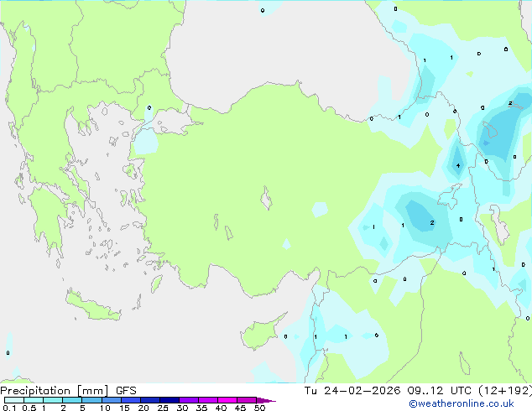This screenshot has height=411, width=532.
Task: Click the above-50 arrow tip of legend
Action: [x=266, y=400]
